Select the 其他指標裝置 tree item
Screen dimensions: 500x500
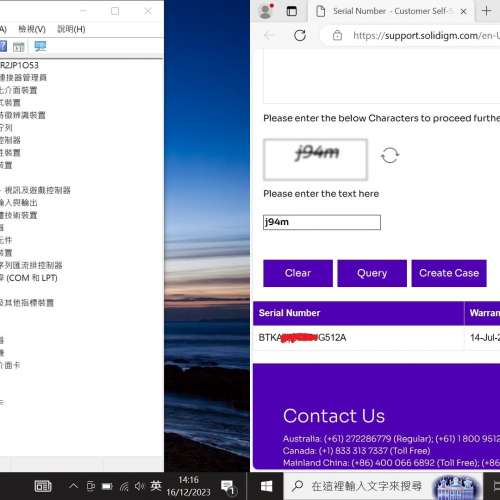coord(27,303)
